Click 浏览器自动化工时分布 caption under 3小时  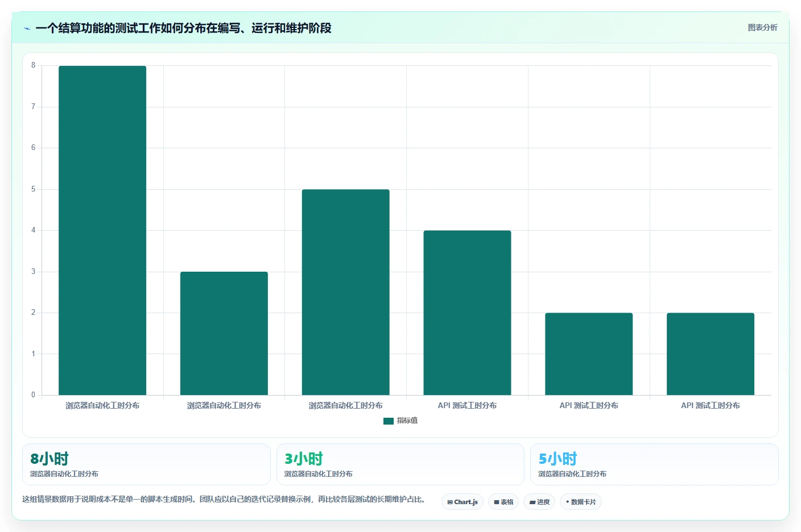coord(319,474)
